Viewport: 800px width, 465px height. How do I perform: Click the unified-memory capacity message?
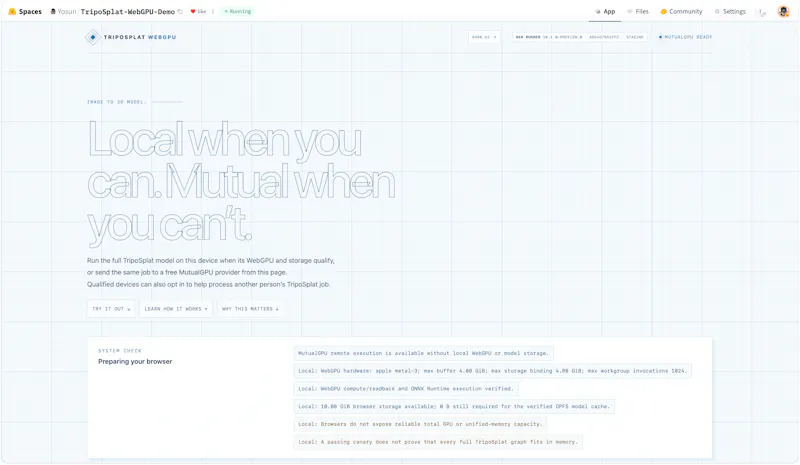tap(420, 424)
